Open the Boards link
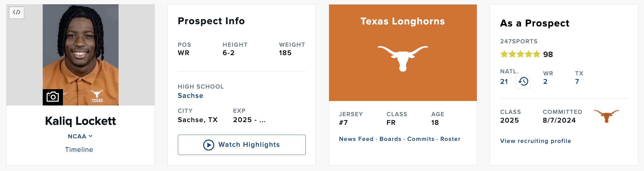Viewport: 644px width, 171px height. click(390, 139)
